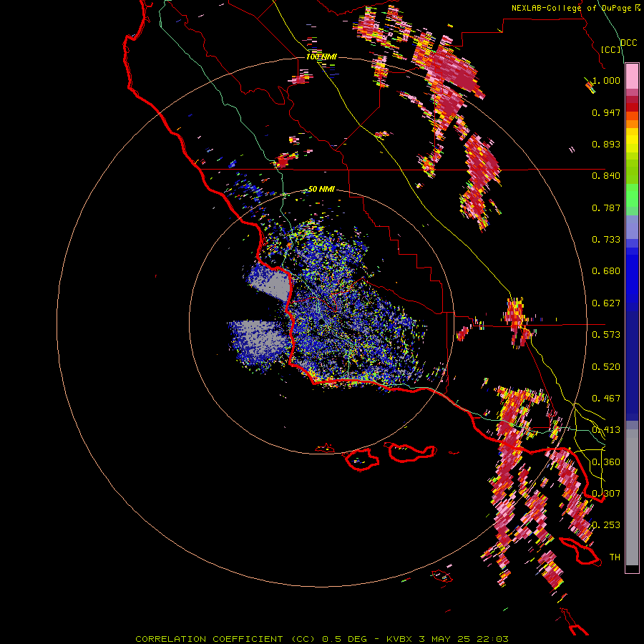Screen dimensions: 644x644
Task: Click the [CC] legend header label
Action: [611, 49]
